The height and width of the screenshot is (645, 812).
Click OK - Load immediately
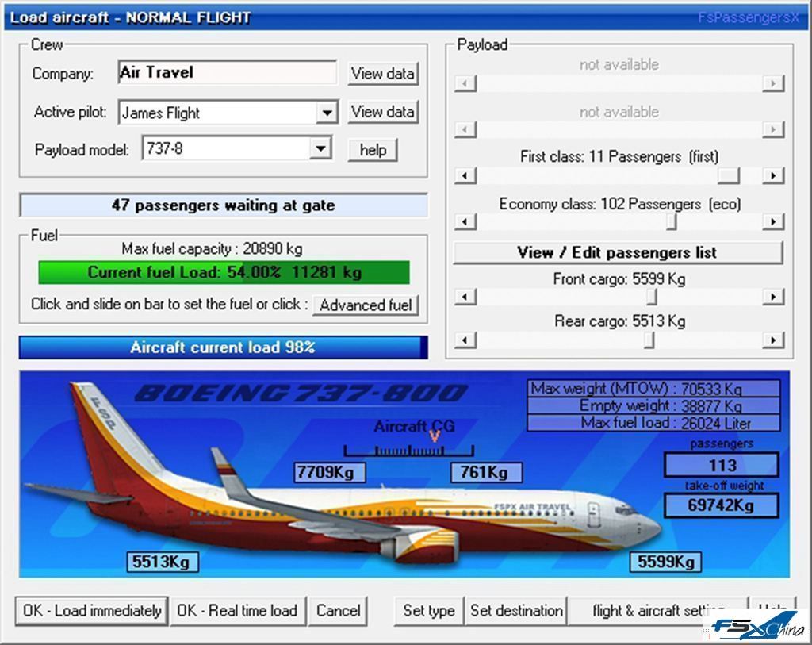pyautogui.click(x=92, y=611)
